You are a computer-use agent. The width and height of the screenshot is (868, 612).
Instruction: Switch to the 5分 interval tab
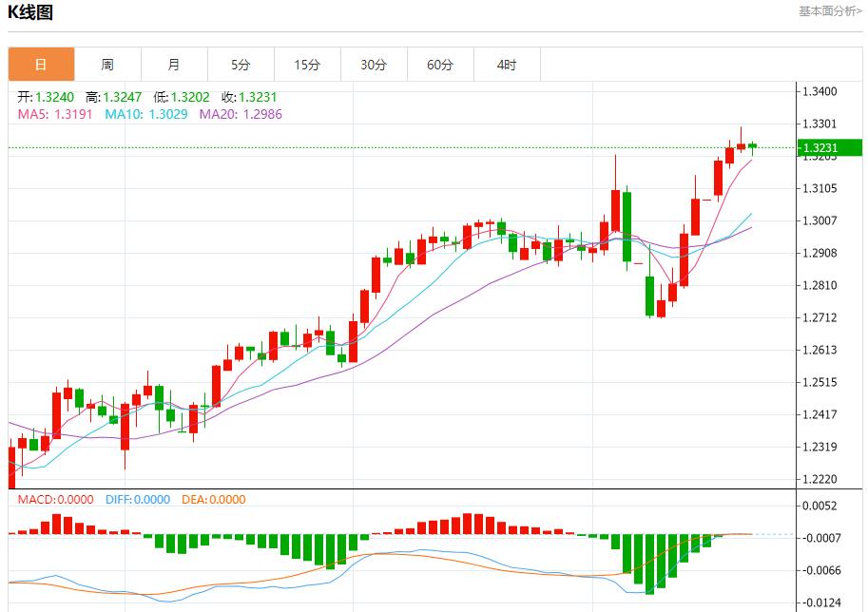click(x=241, y=65)
